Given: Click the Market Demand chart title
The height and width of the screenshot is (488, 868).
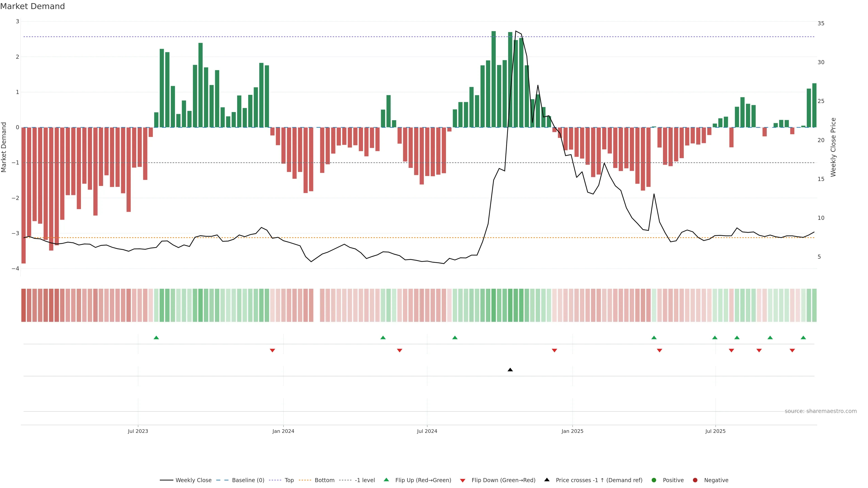Looking at the screenshot, I should (x=32, y=6).
